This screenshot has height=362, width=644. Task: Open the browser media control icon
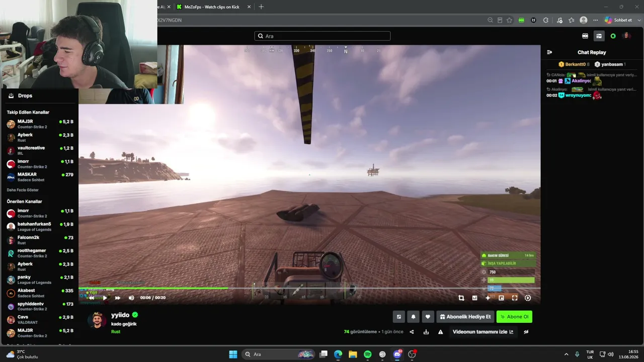click(x=559, y=20)
